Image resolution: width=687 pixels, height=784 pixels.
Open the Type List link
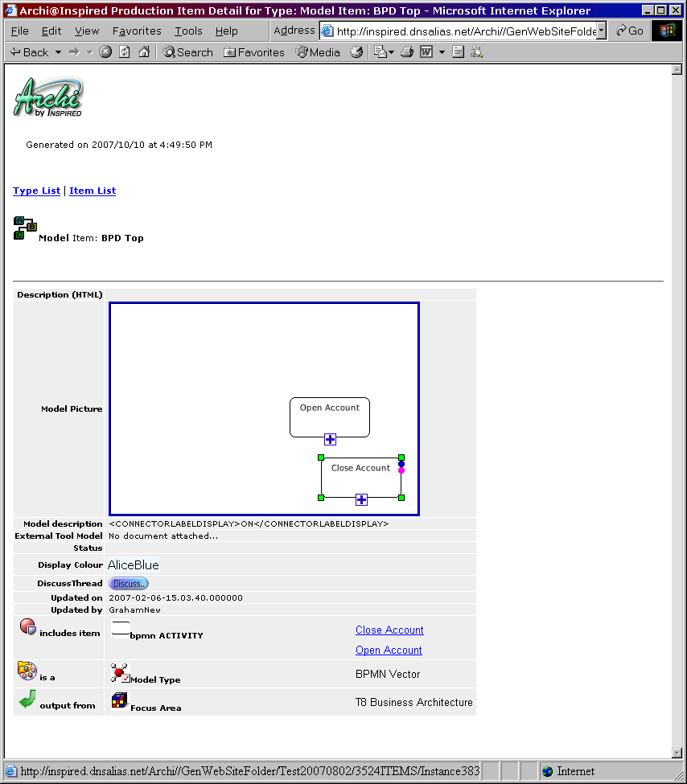[x=36, y=191]
